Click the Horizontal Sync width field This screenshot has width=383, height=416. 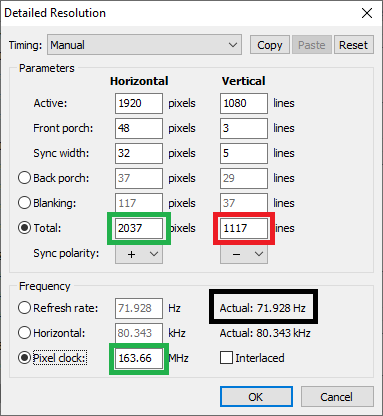pyautogui.click(x=139, y=153)
